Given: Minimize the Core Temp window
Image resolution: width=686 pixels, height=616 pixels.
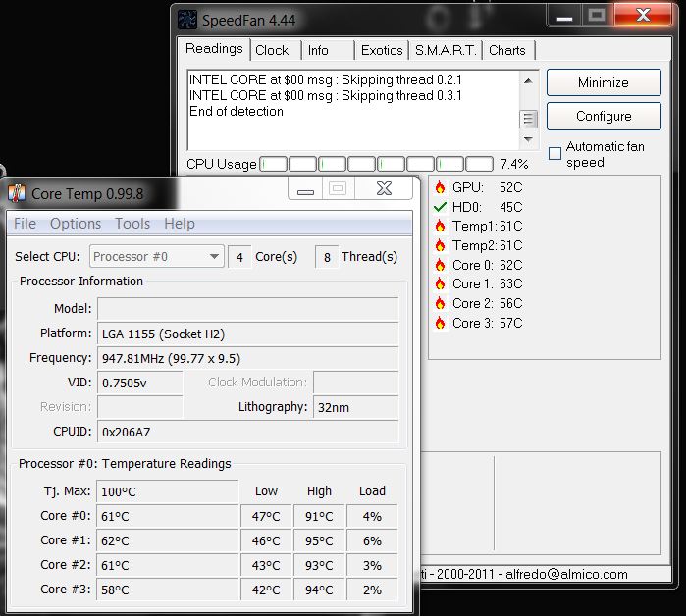Looking at the screenshot, I should [305, 189].
